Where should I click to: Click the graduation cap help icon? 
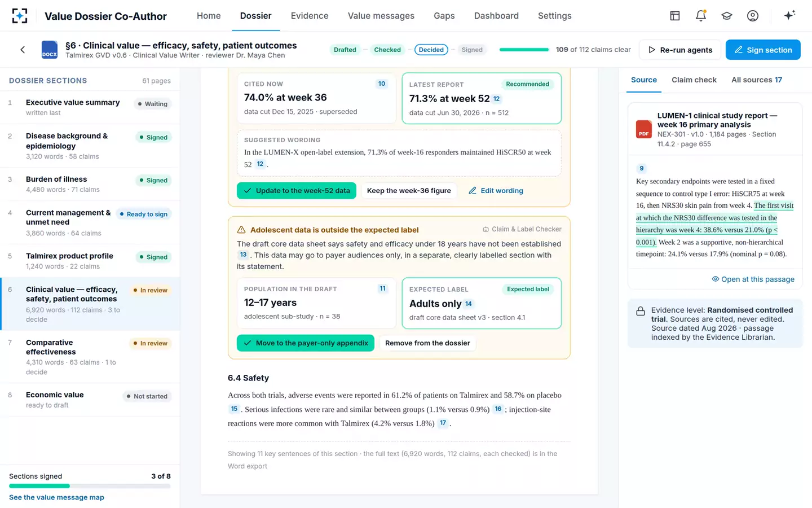[727, 16]
